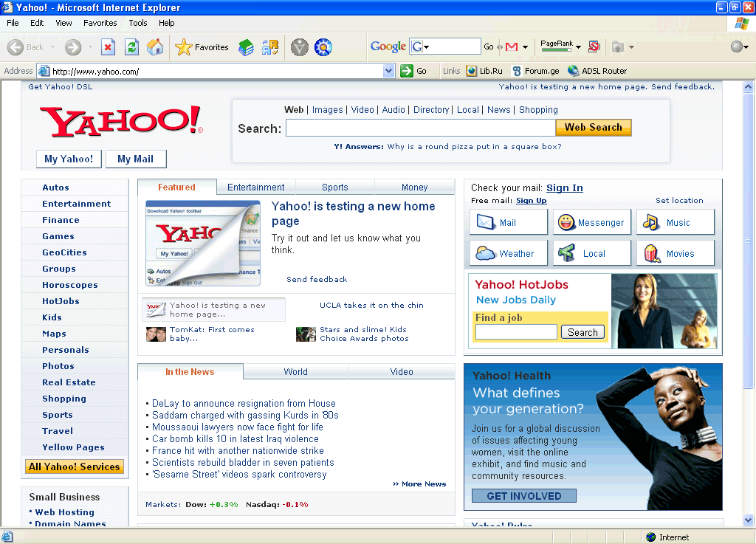This screenshot has width=756, height=544.
Task: Click the Forward arrow button
Action: point(73,47)
